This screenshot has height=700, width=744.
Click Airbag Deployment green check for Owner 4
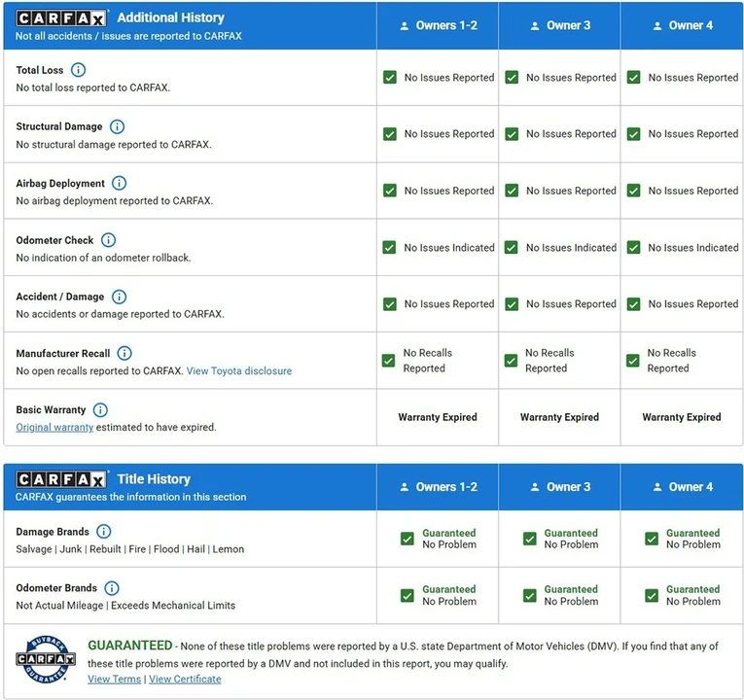tap(633, 191)
